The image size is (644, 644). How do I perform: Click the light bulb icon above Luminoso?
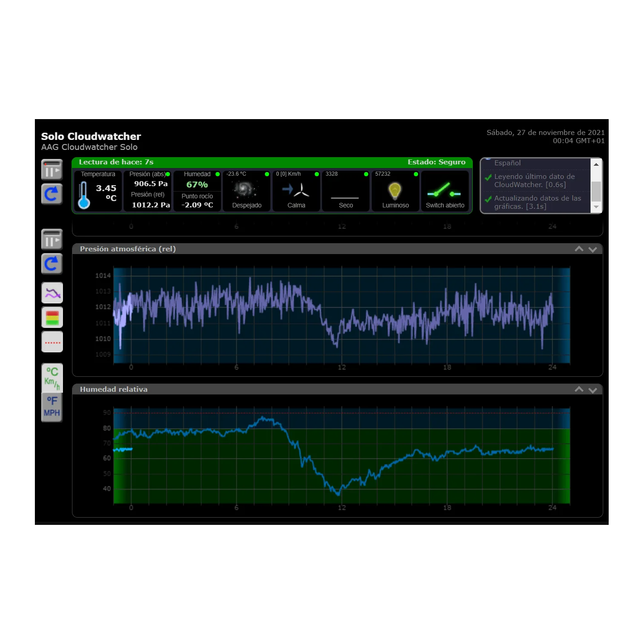click(395, 191)
